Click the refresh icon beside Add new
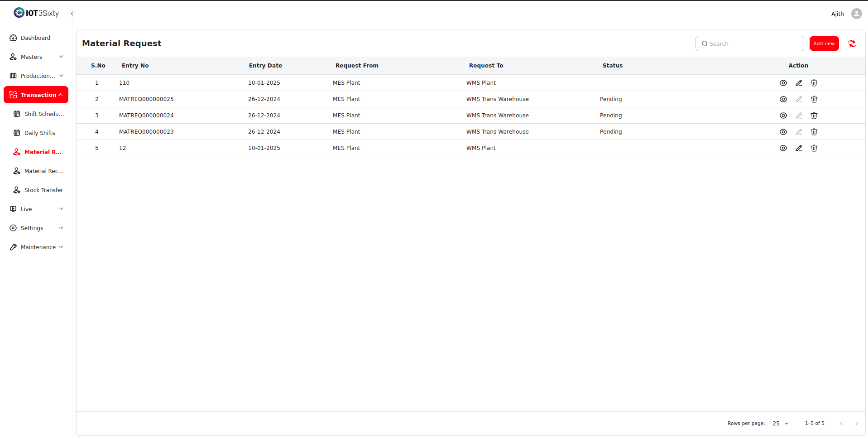The width and height of the screenshot is (868, 439). coord(852,43)
